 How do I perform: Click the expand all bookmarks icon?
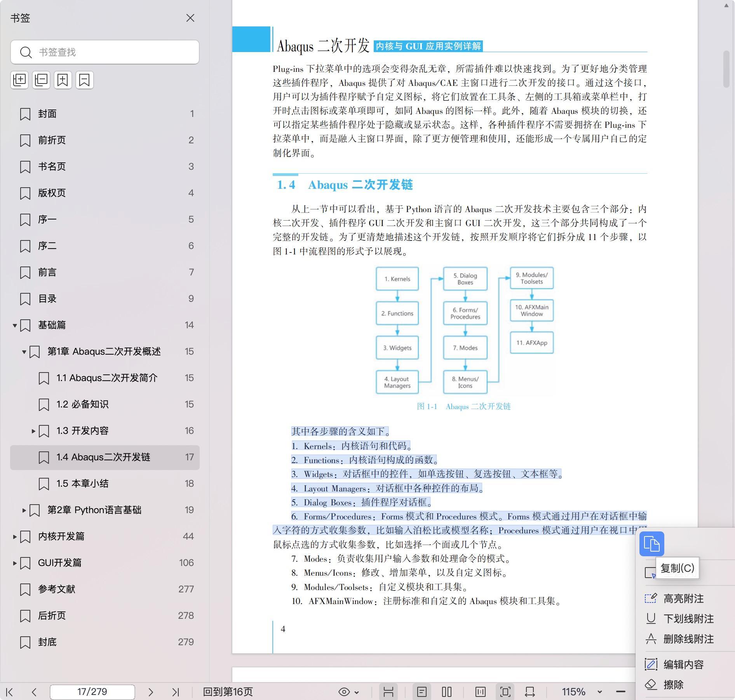coord(19,80)
